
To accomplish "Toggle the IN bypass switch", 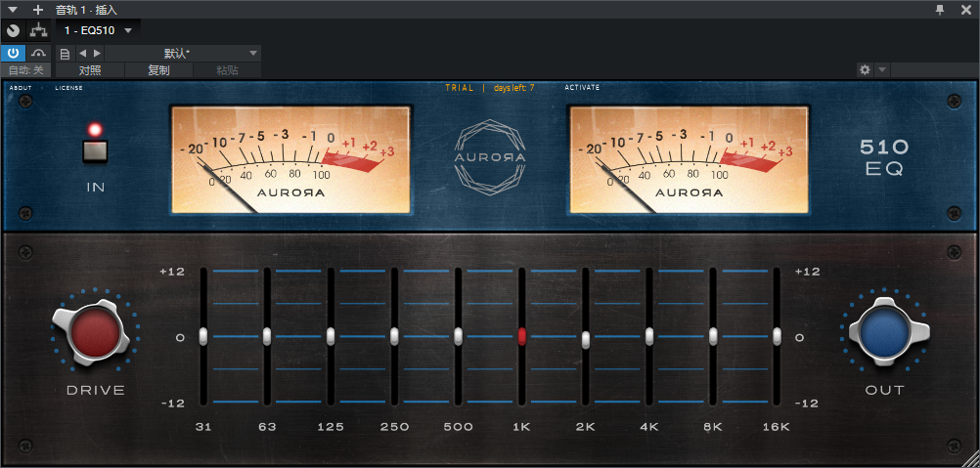I will [96, 151].
